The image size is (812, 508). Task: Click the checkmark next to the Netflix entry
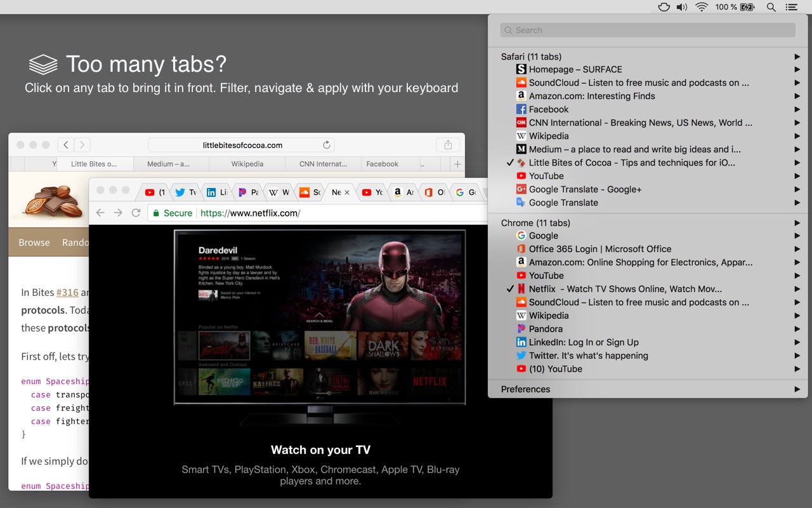click(509, 289)
